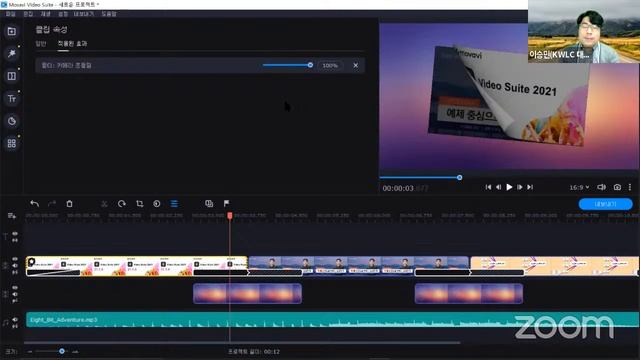Zoom in timeline with plus button

(x=75, y=351)
